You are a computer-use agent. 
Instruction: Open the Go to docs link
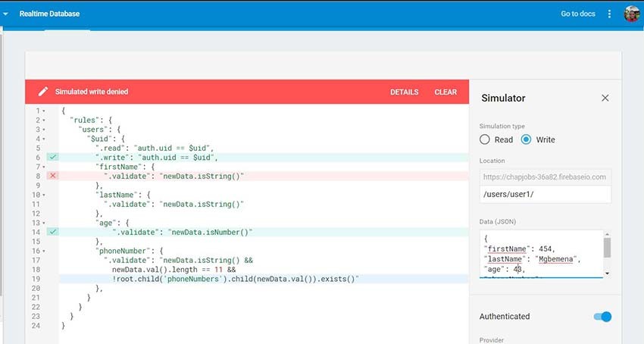click(578, 14)
